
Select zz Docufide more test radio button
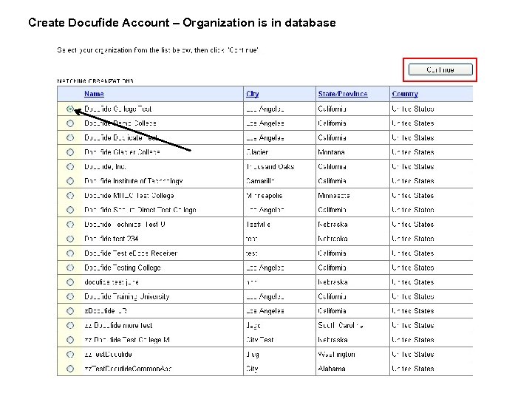click(70, 325)
